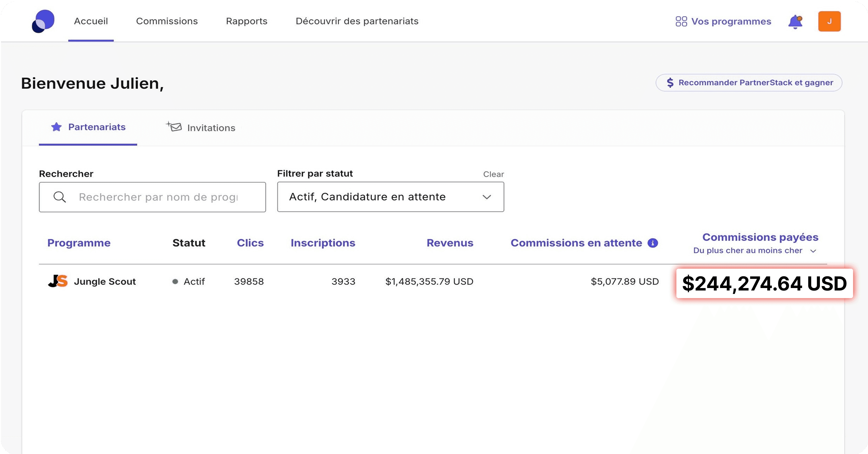Click the Actif status dot

click(x=175, y=282)
